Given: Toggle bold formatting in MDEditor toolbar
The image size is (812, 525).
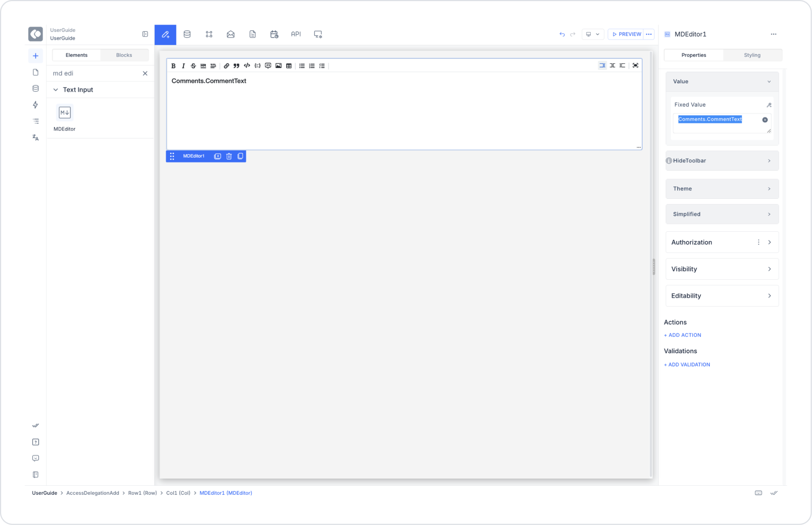Looking at the screenshot, I should [x=173, y=66].
